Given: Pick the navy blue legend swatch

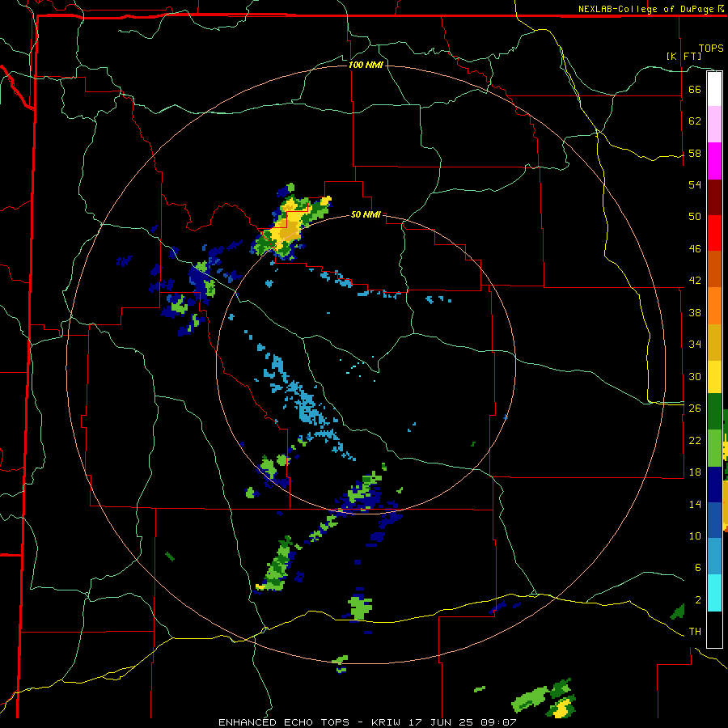Looking at the screenshot, I should [x=714, y=485].
